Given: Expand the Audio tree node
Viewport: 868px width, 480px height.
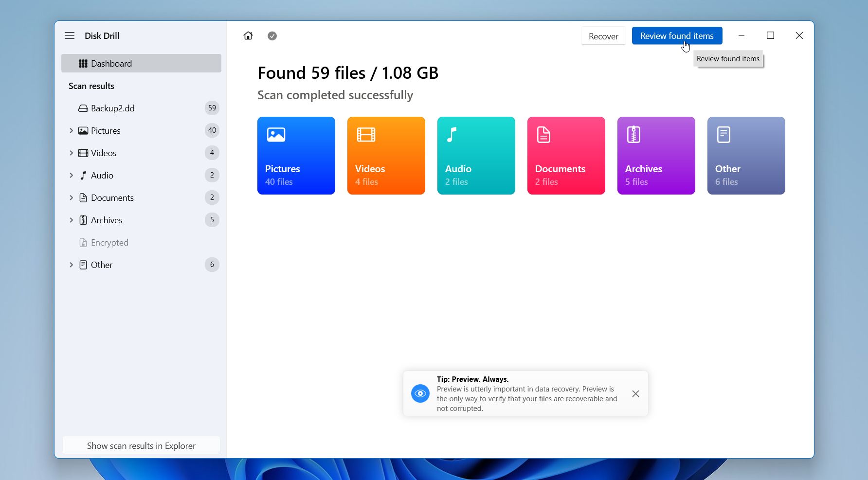Looking at the screenshot, I should [71, 175].
